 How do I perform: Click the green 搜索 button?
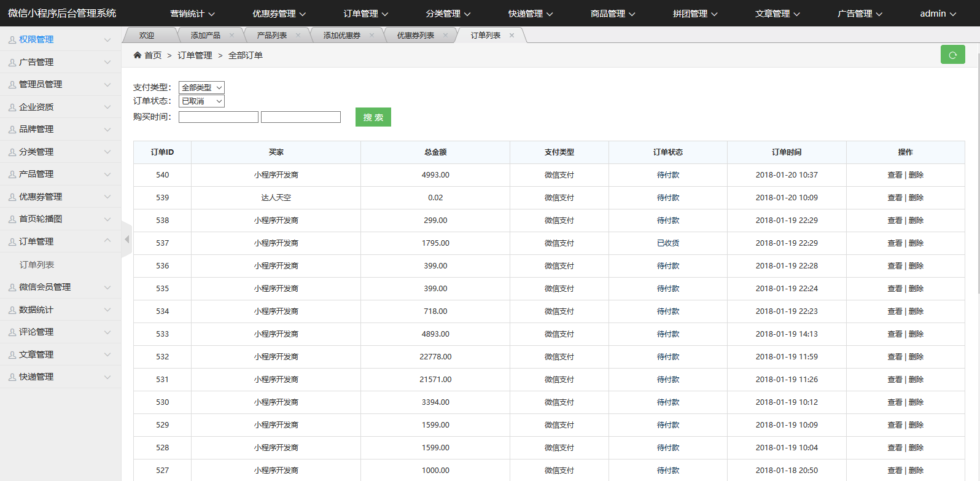373,117
